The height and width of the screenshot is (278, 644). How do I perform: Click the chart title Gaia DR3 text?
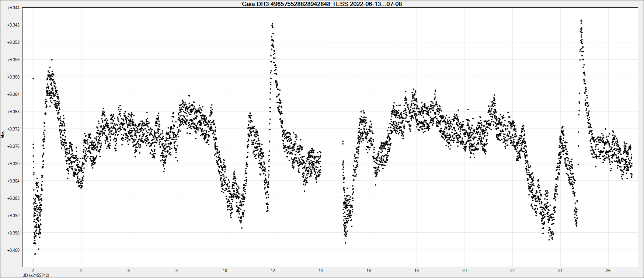coord(322,4)
